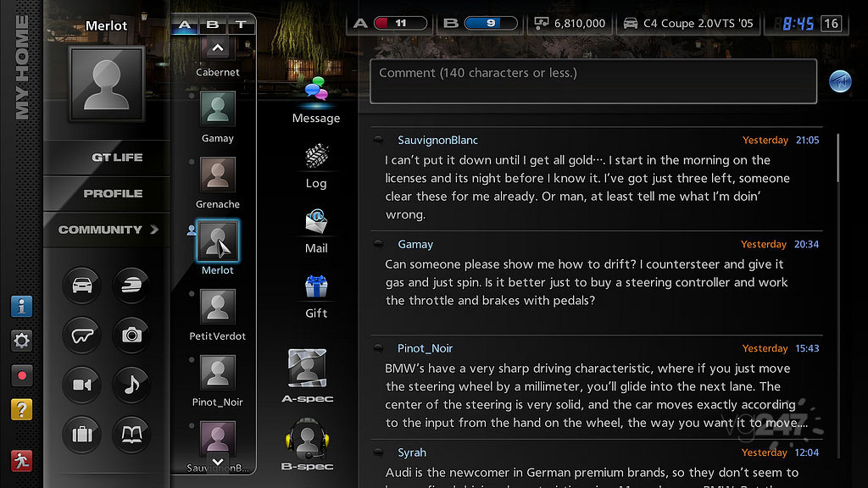Image resolution: width=868 pixels, height=488 pixels.
Task: Expand the COMMUNITY chevron arrow
Action: coord(154,230)
